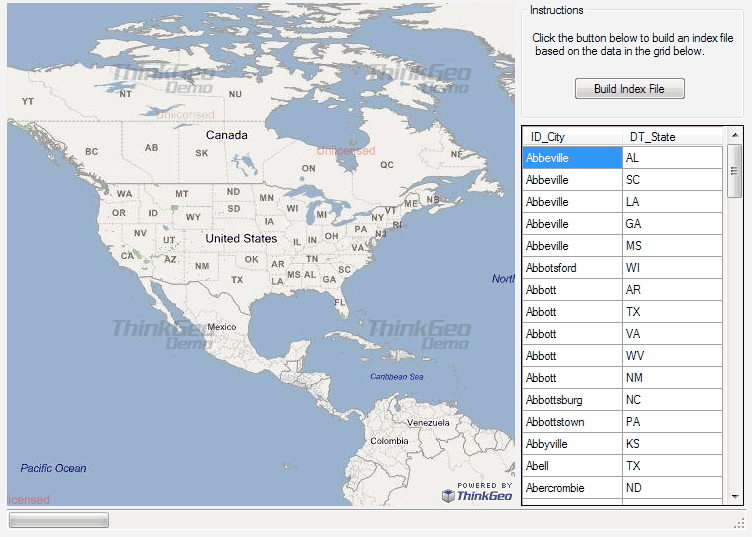
Task: Select the GA state cell in grid
Action: tap(672, 224)
